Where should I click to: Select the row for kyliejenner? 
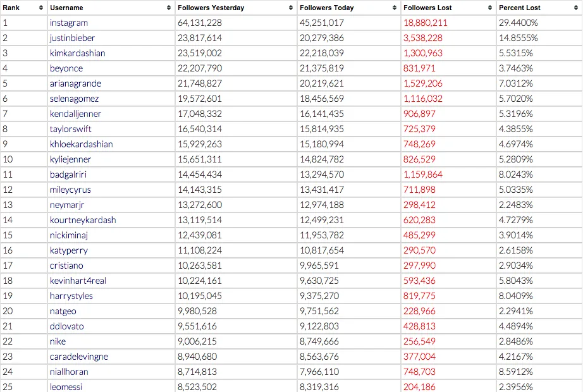point(285,159)
